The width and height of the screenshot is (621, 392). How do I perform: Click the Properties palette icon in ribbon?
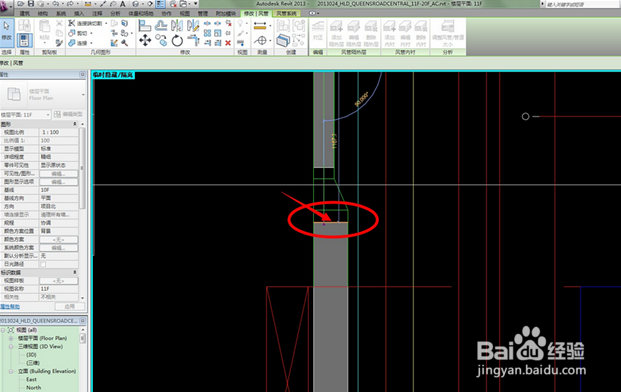point(24,40)
